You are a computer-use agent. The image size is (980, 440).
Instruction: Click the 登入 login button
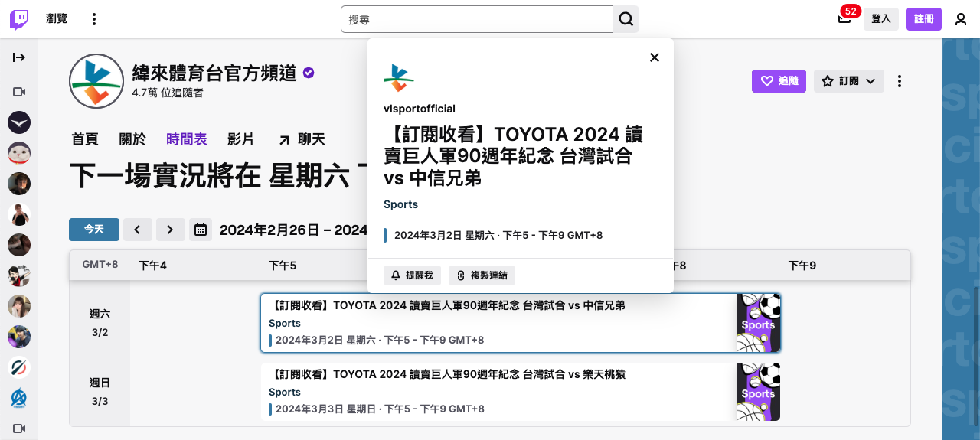(880, 19)
